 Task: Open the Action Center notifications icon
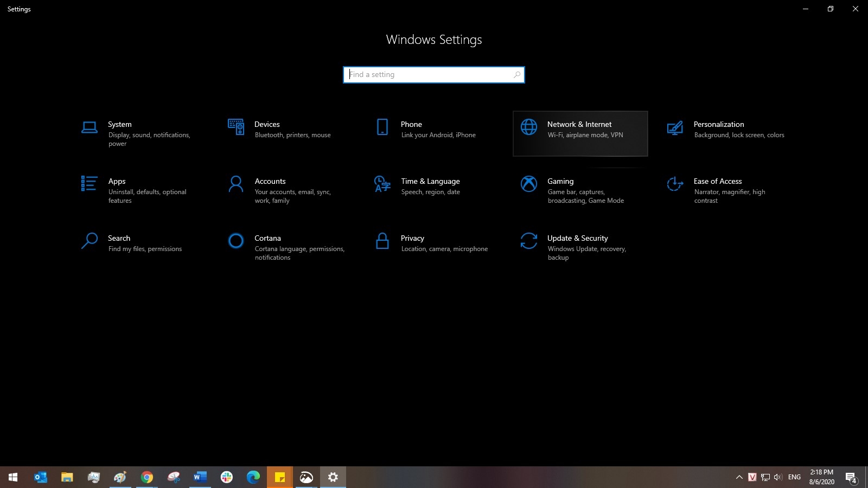pos(851,477)
